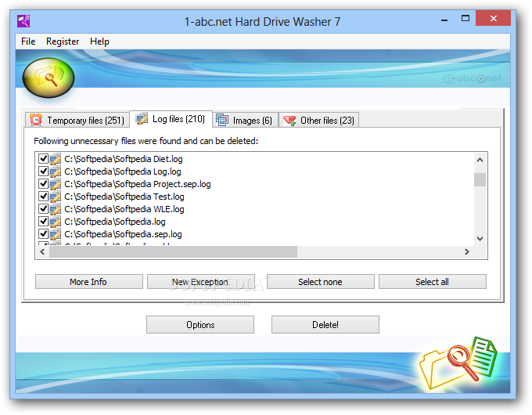
Task: Toggle checkbox for Softpedia Project.sep.log
Action: (x=44, y=184)
